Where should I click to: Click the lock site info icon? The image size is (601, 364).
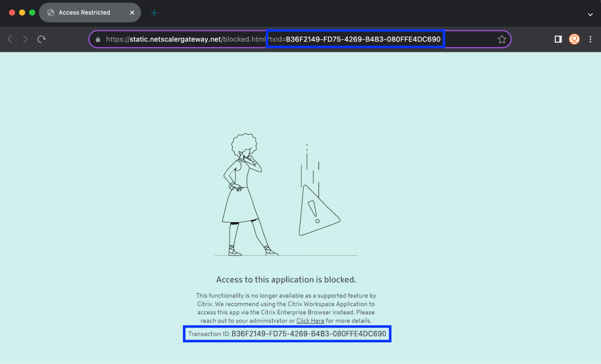click(x=98, y=39)
